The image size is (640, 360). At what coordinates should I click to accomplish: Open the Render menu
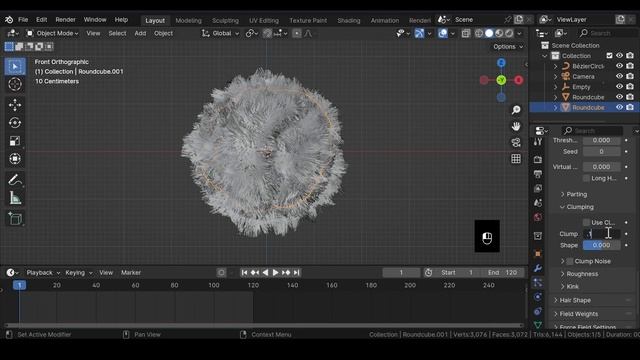coord(65,20)
